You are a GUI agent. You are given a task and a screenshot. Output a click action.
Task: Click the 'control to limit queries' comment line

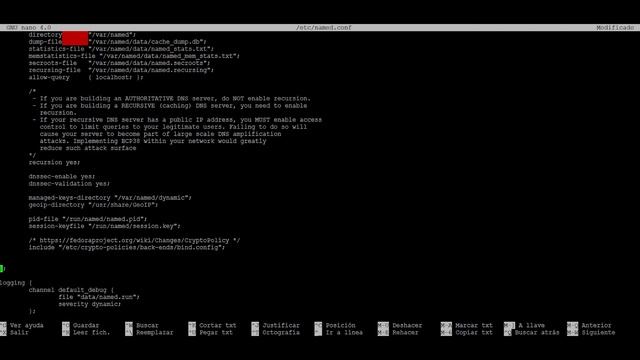173,127
